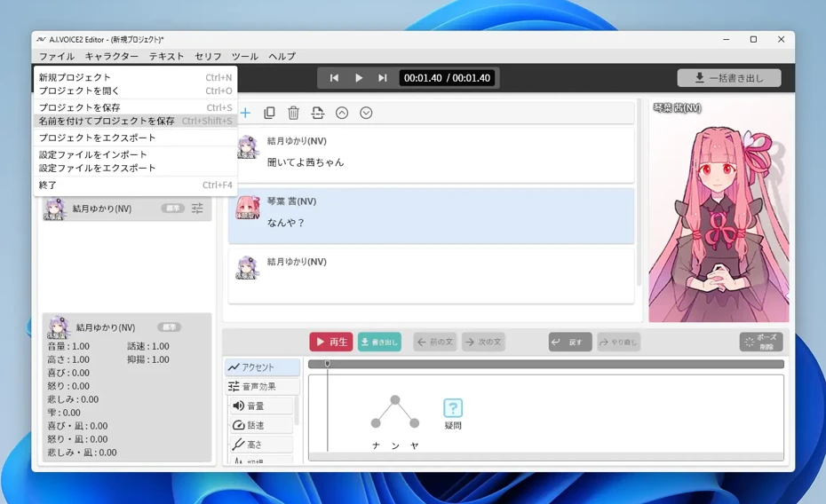Open voice settings sliders icon for 結月ゆかり

[x=197, y=209]
